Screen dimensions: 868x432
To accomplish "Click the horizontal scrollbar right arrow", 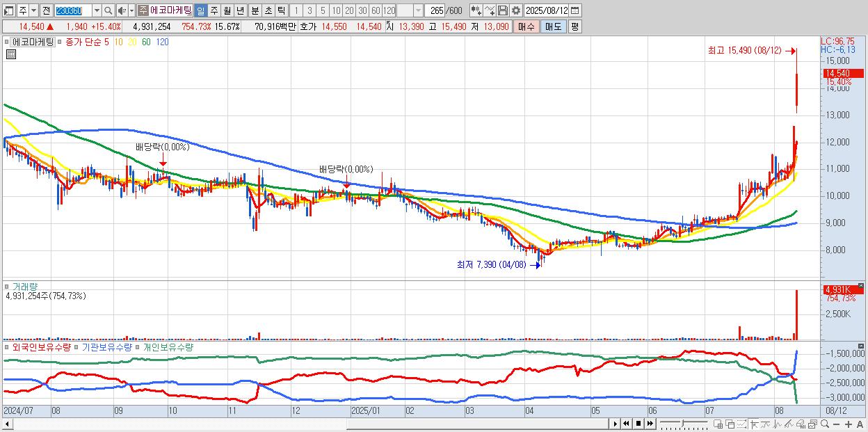I will tap(616, 424).
